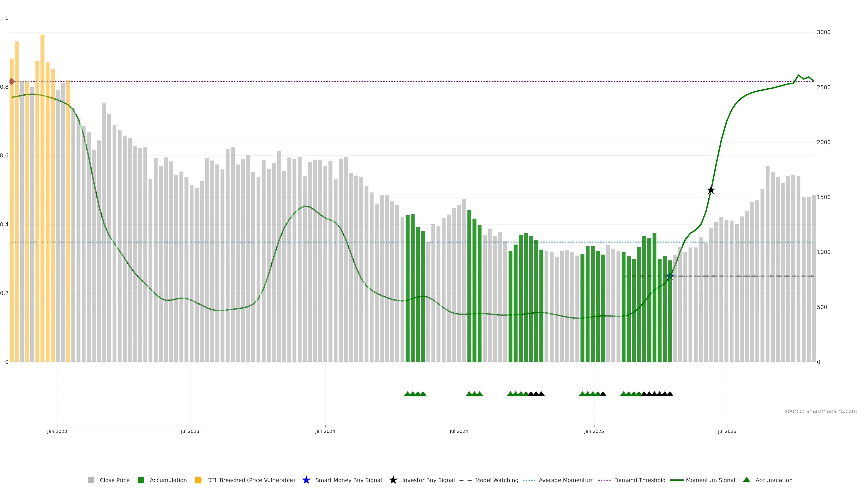Toggle the Model Watching dashed legend entry
Image resolution: width=868 pixels, height=488 pixels.
[465, 480]
